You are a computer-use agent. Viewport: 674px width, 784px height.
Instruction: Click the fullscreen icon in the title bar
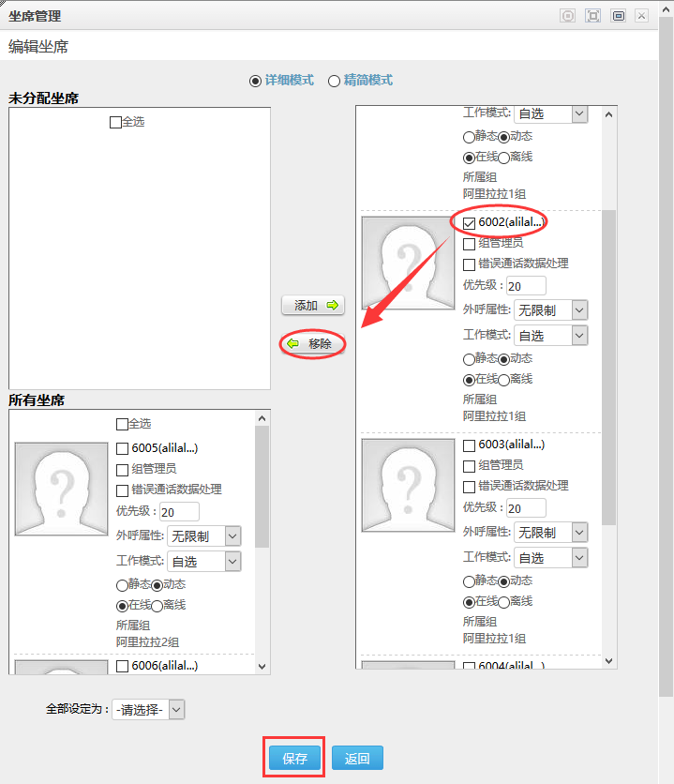[x=592, y=16]
